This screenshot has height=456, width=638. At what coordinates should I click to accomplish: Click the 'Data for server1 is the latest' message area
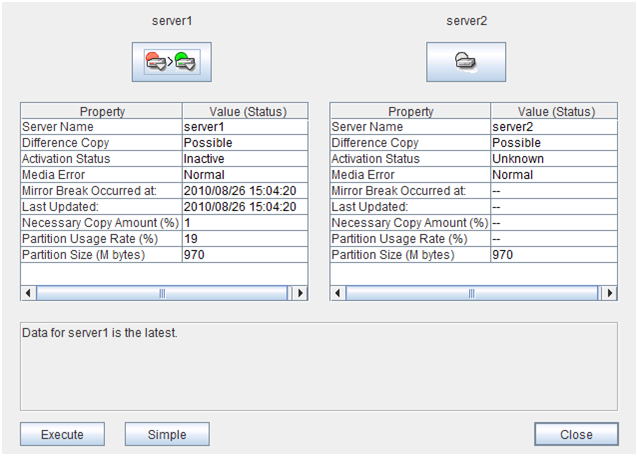click(x=318, y=365)
